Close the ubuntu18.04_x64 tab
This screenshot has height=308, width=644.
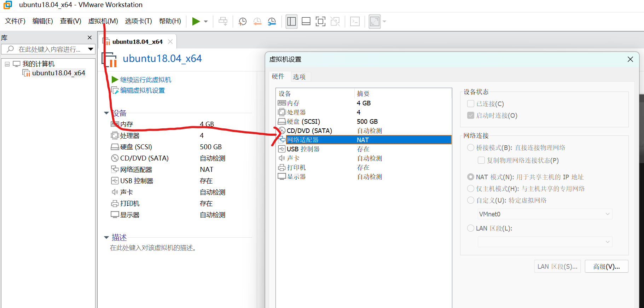point(170,42)
